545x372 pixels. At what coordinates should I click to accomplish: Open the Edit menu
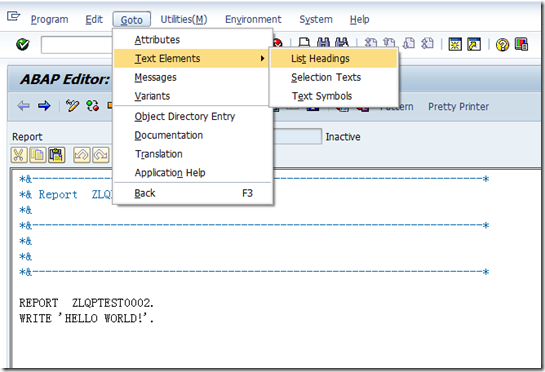pos(94,19)
